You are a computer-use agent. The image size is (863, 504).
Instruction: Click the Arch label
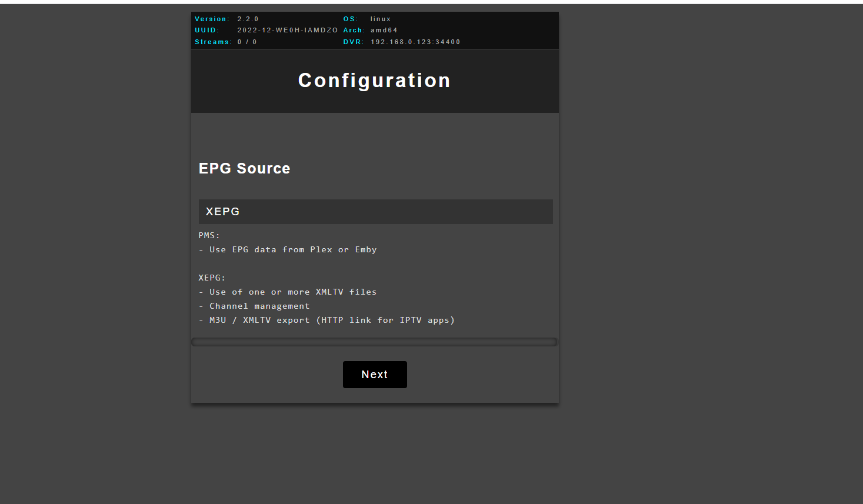point(354,31)
